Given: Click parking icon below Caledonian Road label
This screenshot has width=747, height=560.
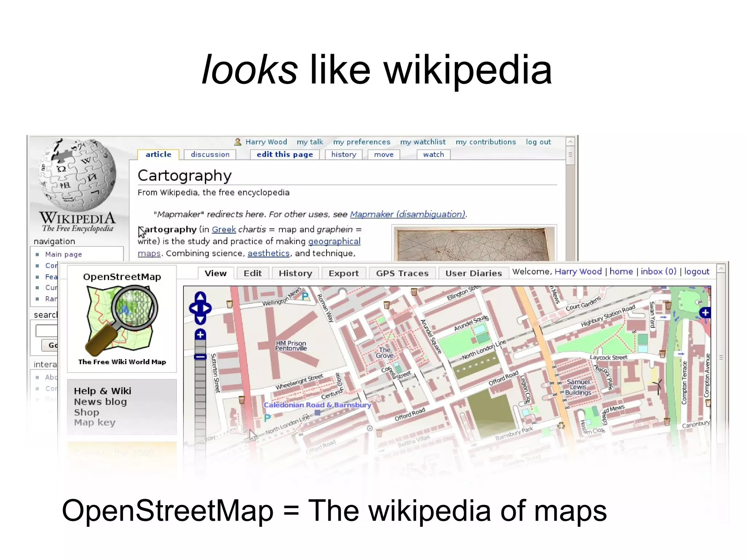Looking at the screenshot, I should (267, 418).
